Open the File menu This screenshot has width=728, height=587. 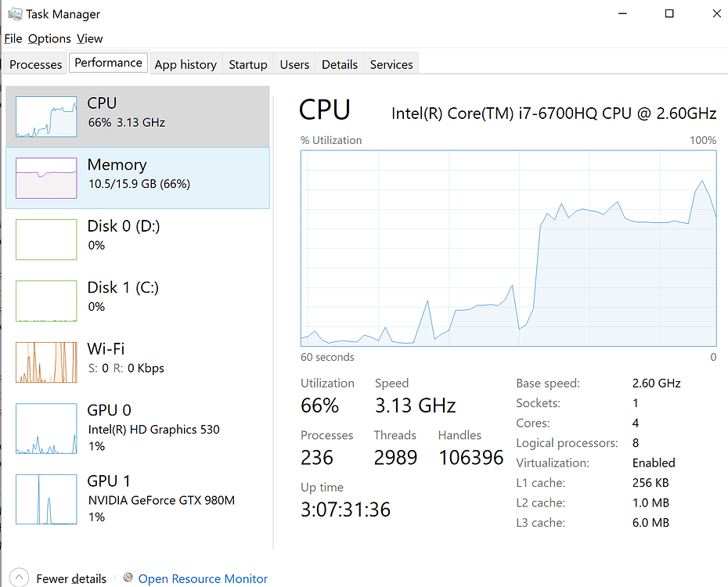[x=13, y=38]
